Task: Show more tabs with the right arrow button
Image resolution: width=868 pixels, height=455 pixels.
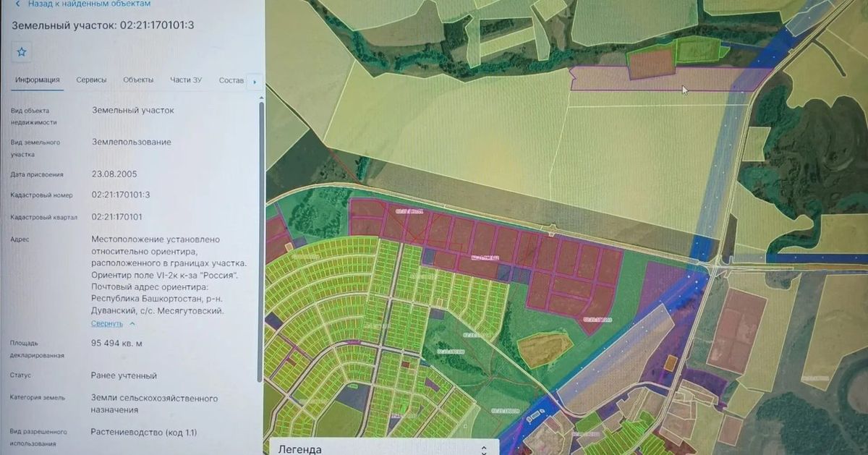Action: [254, 82]
